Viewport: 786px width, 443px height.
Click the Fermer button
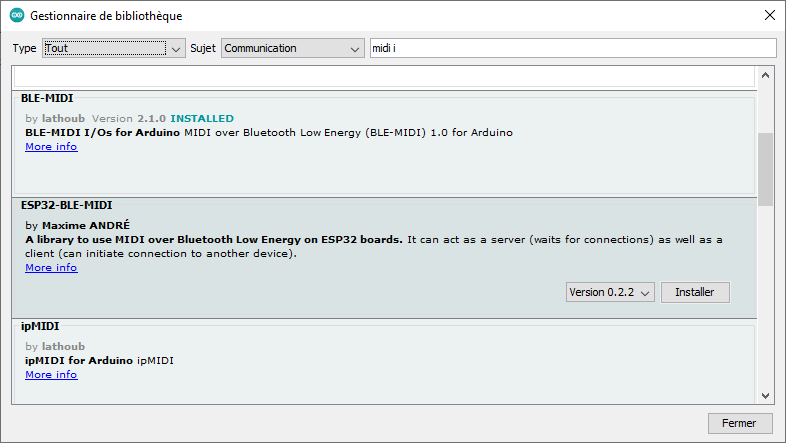point(739,423)
